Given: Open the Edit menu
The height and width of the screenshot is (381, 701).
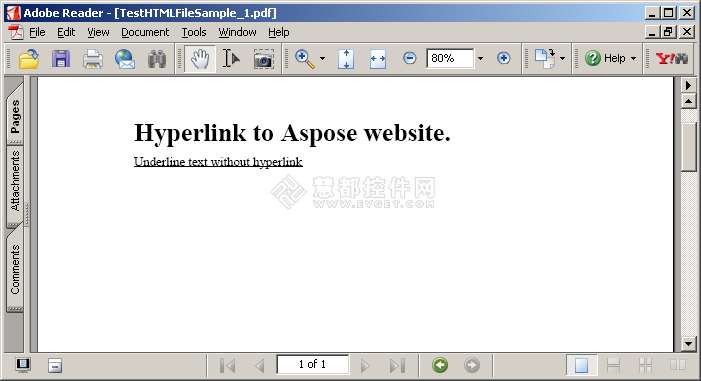Looking at the screenshot, I should click(x=66, y=32).
